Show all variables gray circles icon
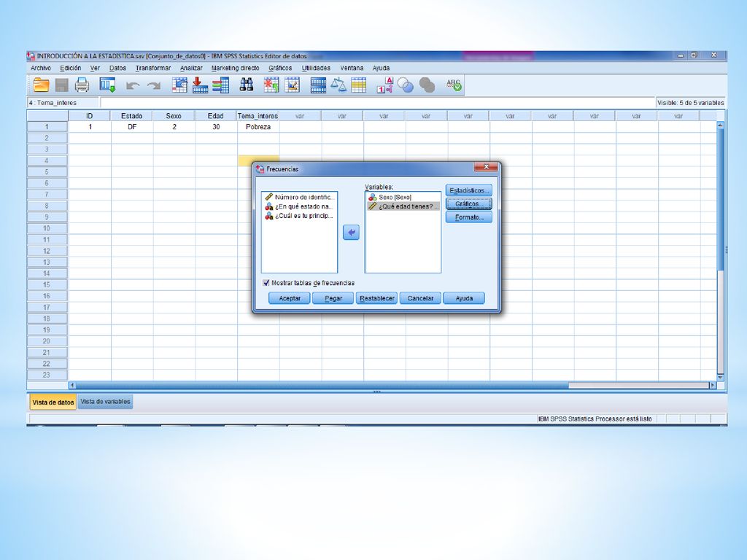Image resolution: width=747 pixels, height=560 pixels. coord(427,85)
